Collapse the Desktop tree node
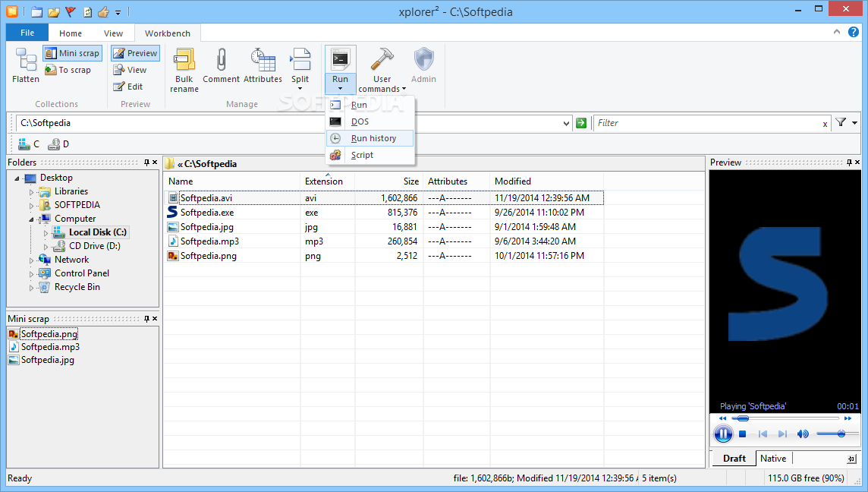 point(17,178)
